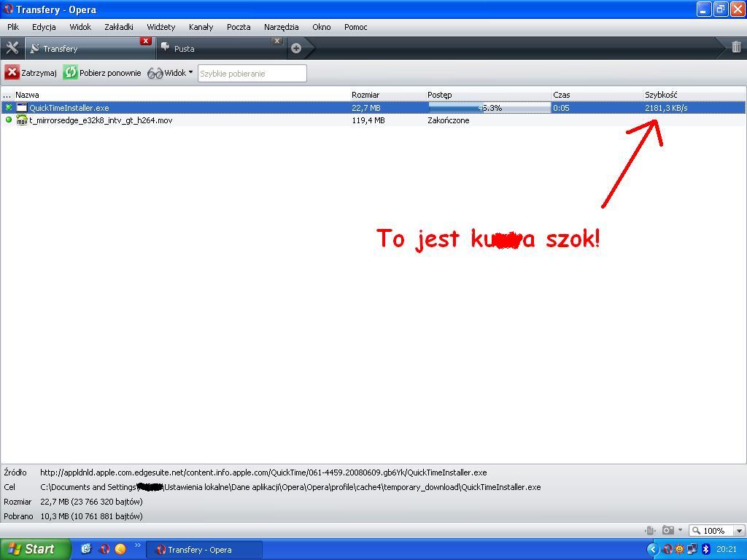Viewport: 747px width, 560px height.
Task: Click the Opera quick launch icon
Action: (x=104, y=549)
